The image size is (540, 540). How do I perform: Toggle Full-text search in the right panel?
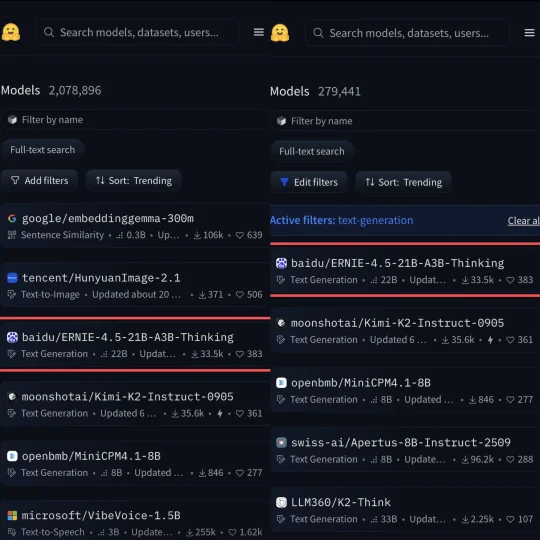(x=312, y=152)
